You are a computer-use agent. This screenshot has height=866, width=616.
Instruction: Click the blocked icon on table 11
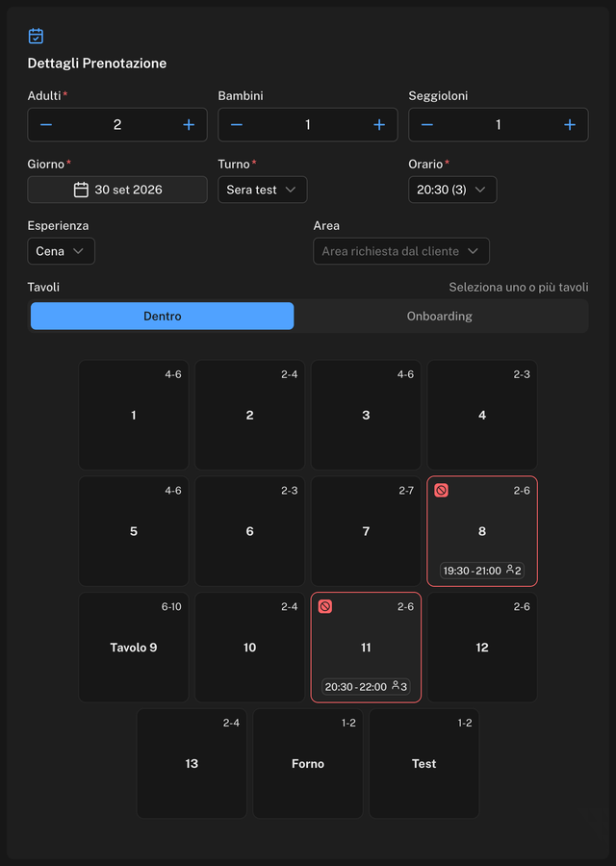coord(325,606)
